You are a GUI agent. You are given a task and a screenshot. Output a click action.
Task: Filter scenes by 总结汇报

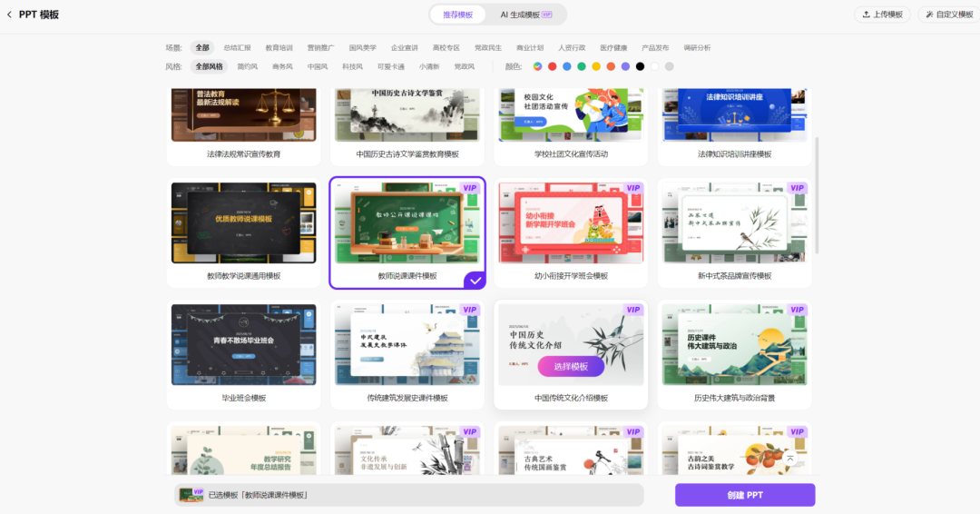[x=237, y=47]
